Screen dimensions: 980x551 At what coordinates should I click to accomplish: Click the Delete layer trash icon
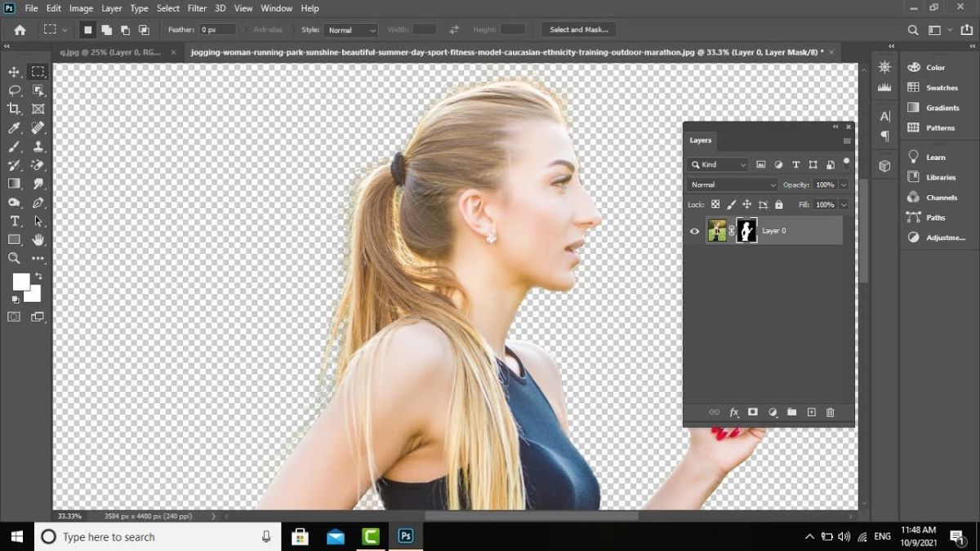click(x=831, y=413)
